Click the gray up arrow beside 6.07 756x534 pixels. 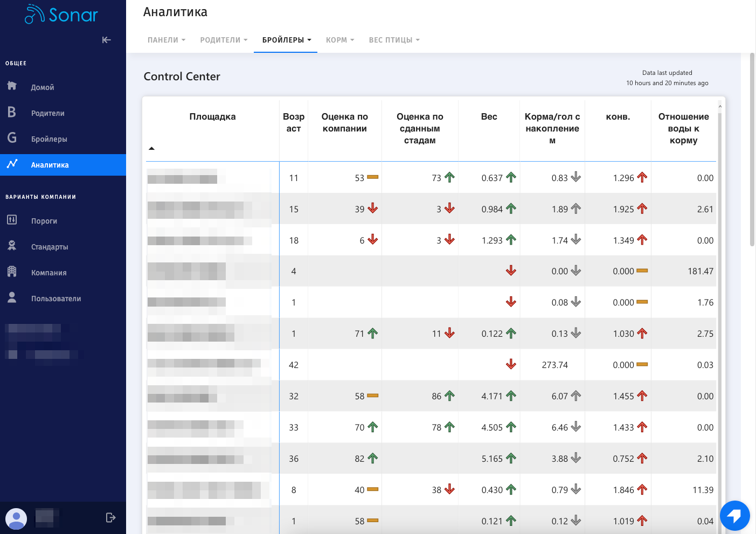tap(576, 396)
